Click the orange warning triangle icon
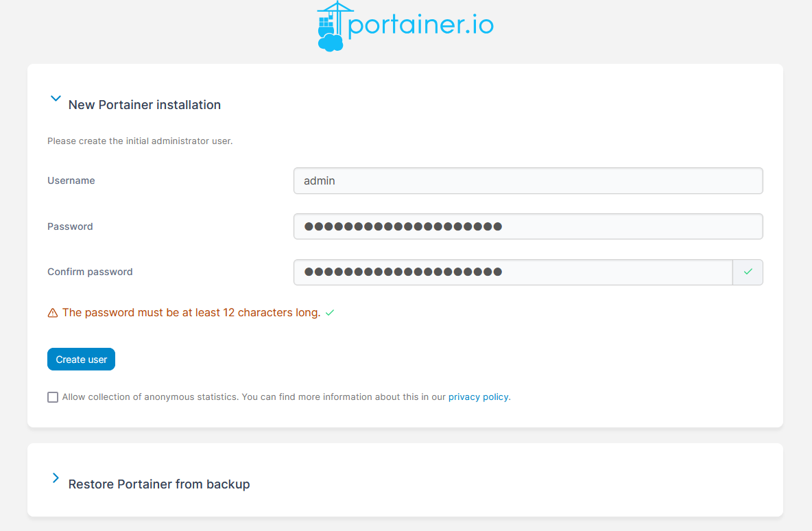This screenshot has width=812, height=531. [53, 313]
